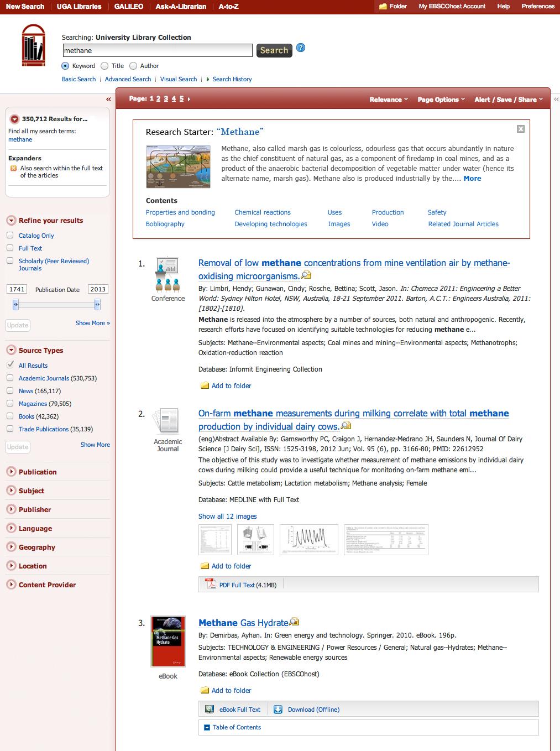
Task: Open the Page Options dropdown
Action: pos(441,100)
